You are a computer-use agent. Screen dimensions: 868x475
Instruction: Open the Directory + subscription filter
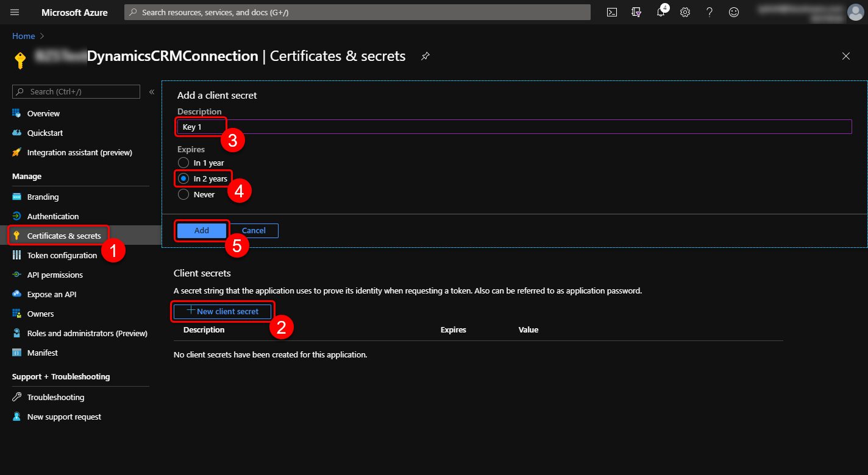tap(636, 12)
